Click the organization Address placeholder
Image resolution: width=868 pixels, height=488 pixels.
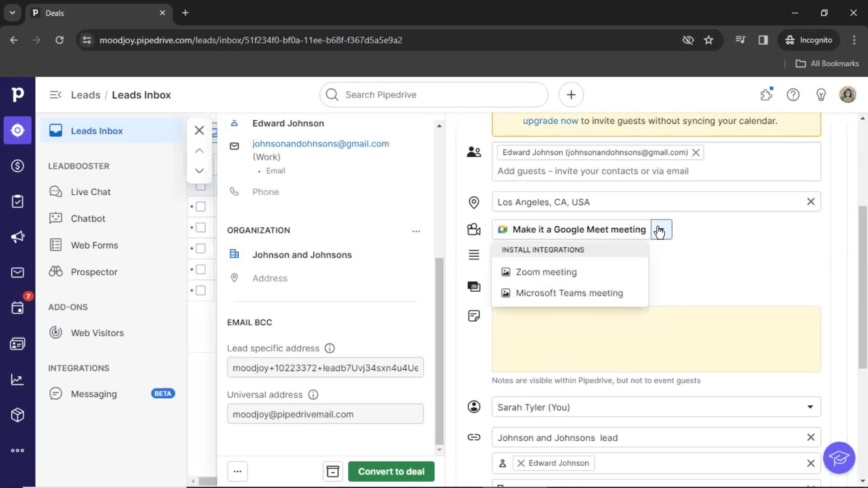tap(270, 278)
